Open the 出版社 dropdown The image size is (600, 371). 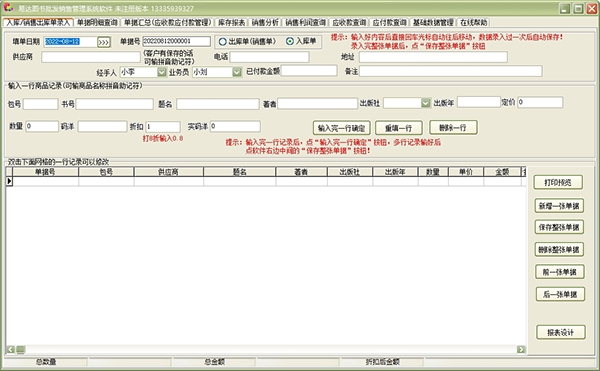pos(426,103)
